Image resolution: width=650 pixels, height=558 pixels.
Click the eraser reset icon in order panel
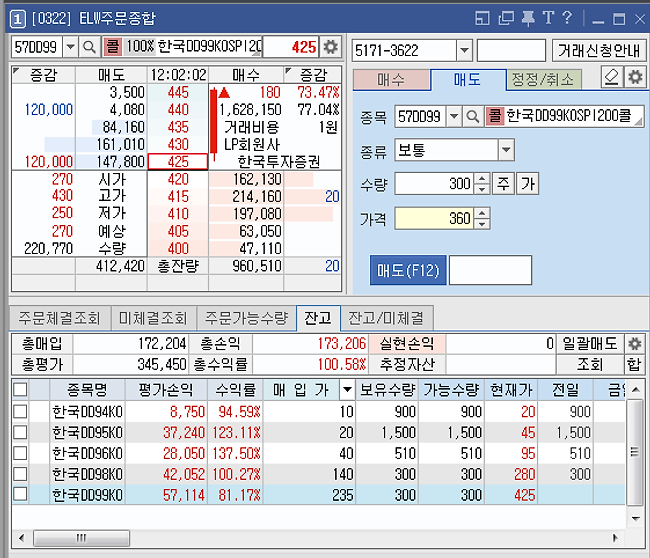pyautogui.click(x=612, y=77)
